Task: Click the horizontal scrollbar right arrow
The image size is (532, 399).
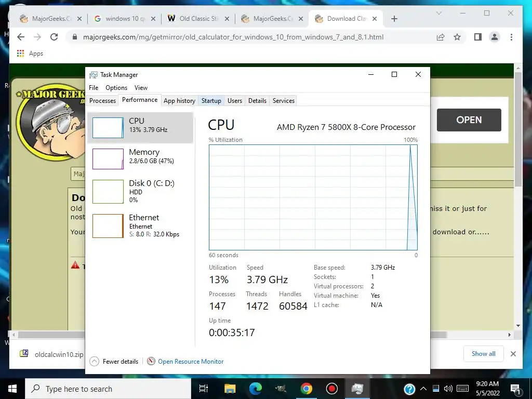Action: (509, 335)
